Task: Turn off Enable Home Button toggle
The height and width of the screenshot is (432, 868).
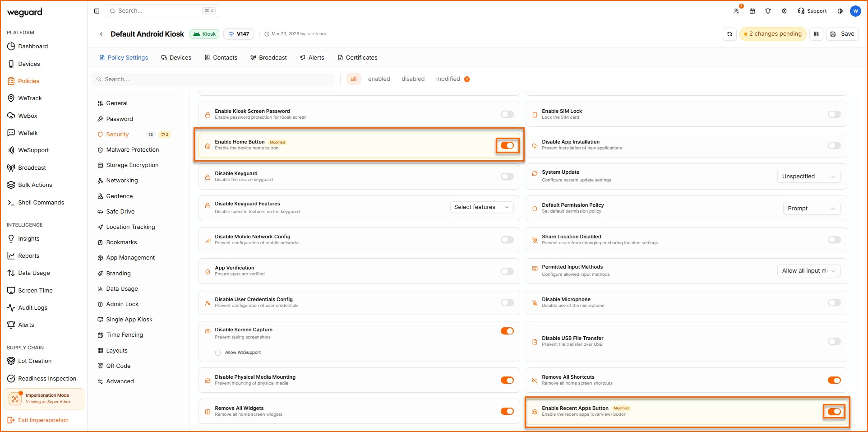Action: (x=507, y=145)
